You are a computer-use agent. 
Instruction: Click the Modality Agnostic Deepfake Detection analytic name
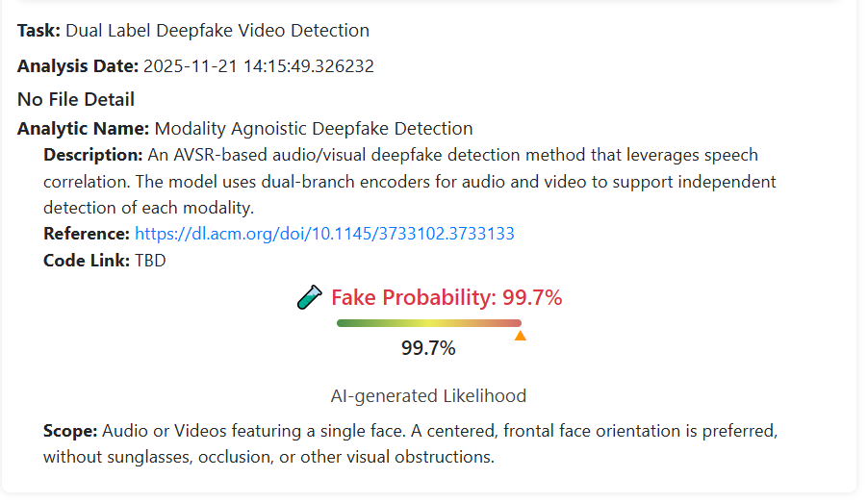[x=314, y=128]
